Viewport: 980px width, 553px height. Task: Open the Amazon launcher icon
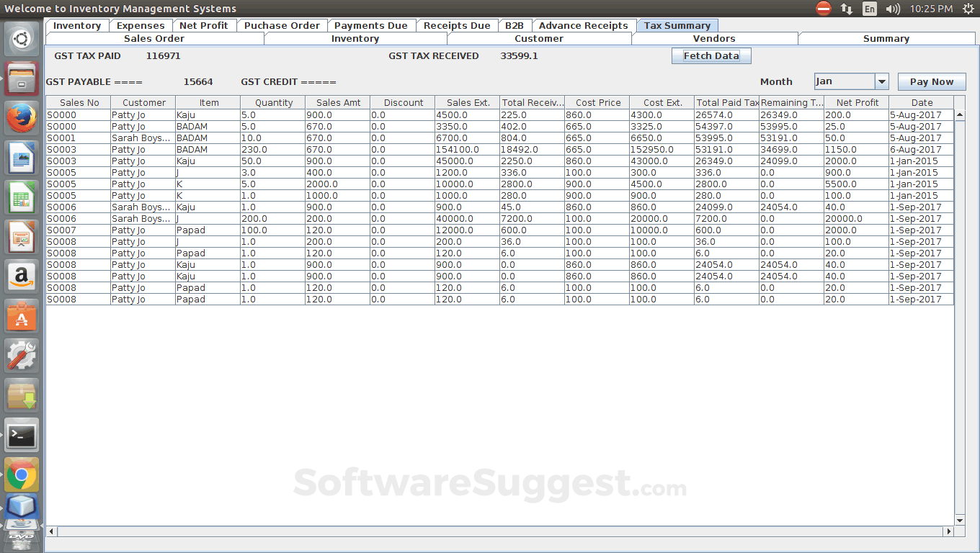[22, 276]
